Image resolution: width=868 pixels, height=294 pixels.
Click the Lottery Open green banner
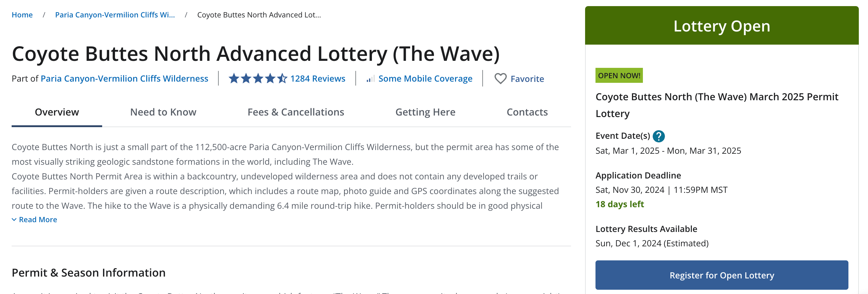click(x=721, y=26)
